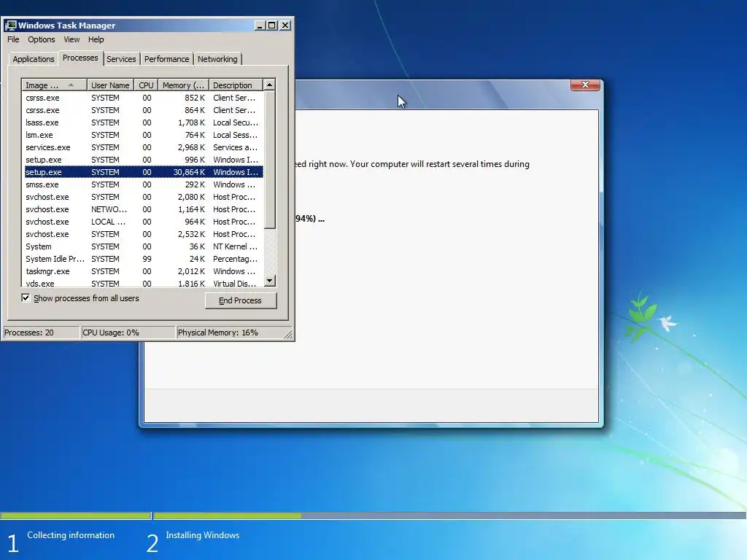
Task: Click the Task Manager resize grip
Action: point(287,334)
